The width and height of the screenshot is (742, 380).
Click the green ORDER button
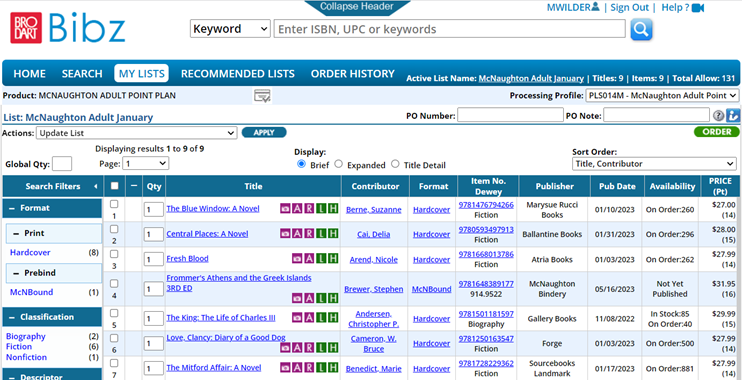pyautogui.click(x=716, y=132)
